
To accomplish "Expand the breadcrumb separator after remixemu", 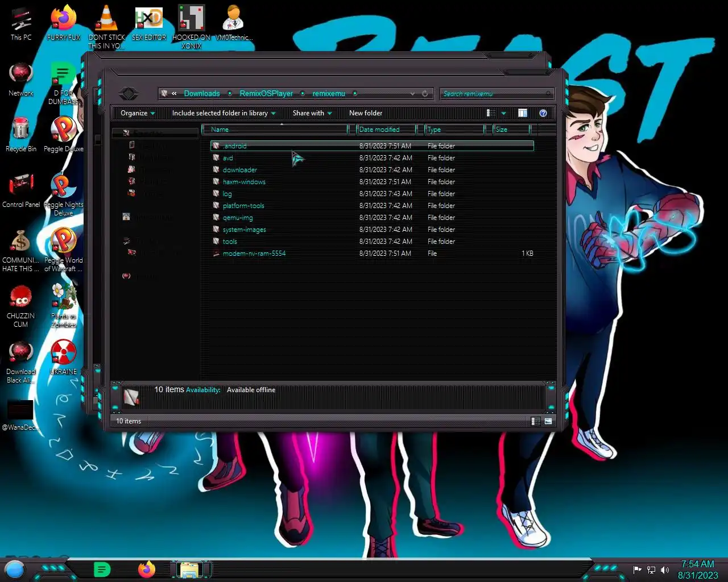I will pyautogui.click(x=355, y=94).
